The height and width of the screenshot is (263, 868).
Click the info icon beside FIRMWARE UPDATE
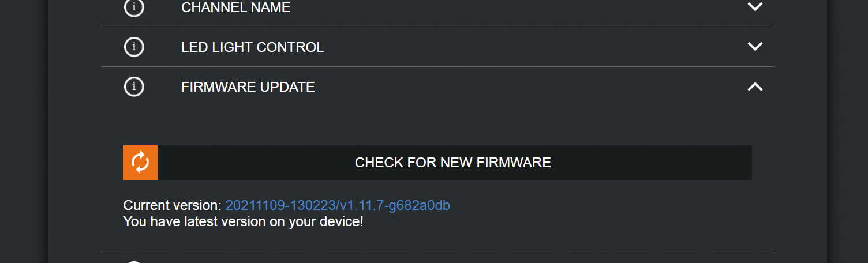[134, 87]
